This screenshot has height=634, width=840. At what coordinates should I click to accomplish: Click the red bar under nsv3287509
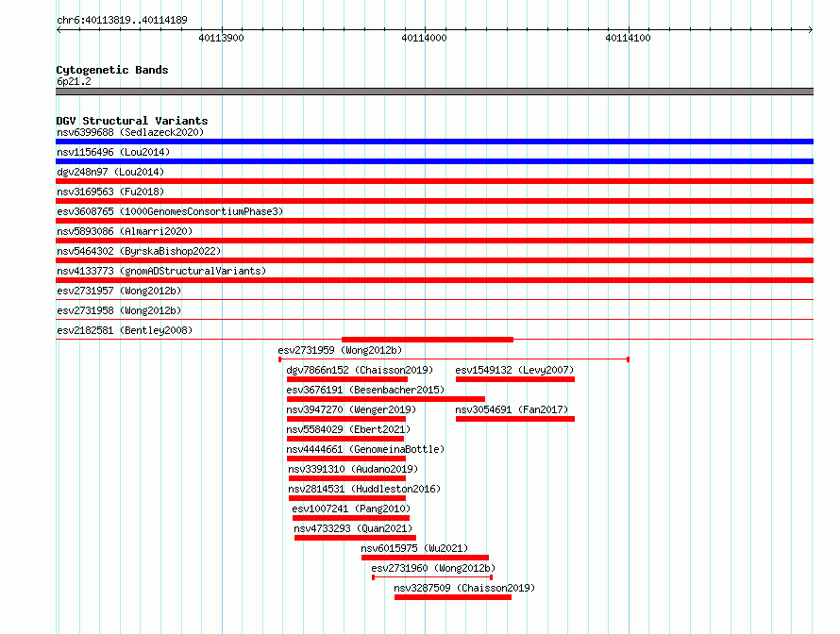tap(453, 597)
